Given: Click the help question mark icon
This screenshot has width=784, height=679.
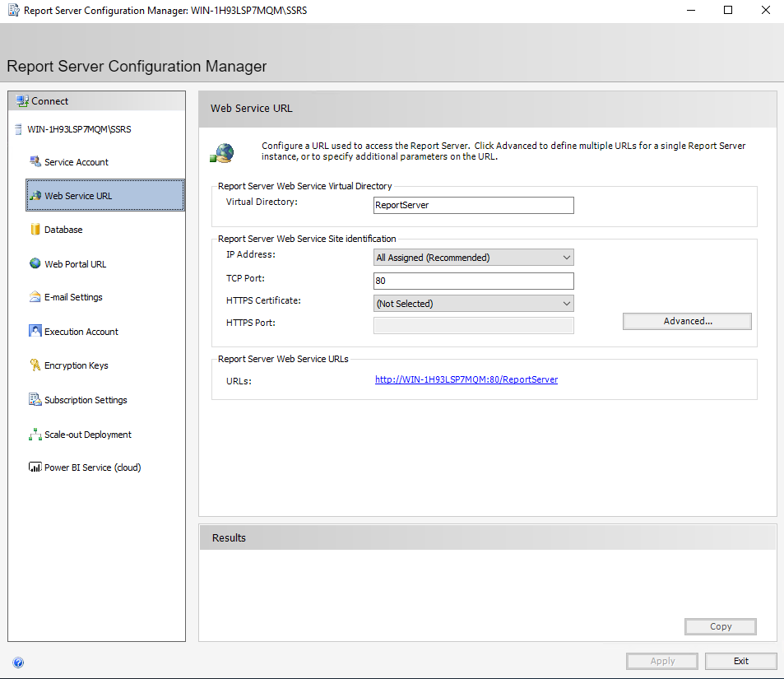Looking at the screenshot, I should [x=18, y=662].
